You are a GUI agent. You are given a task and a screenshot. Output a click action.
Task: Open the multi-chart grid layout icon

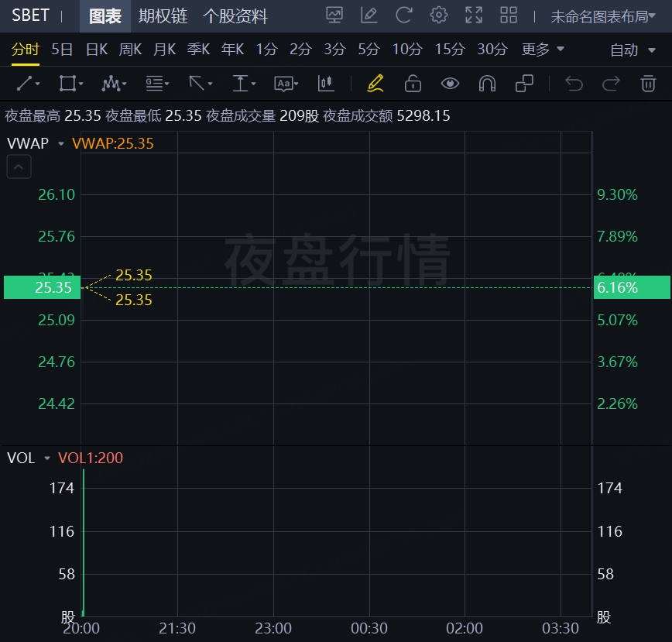pos(509,15)
